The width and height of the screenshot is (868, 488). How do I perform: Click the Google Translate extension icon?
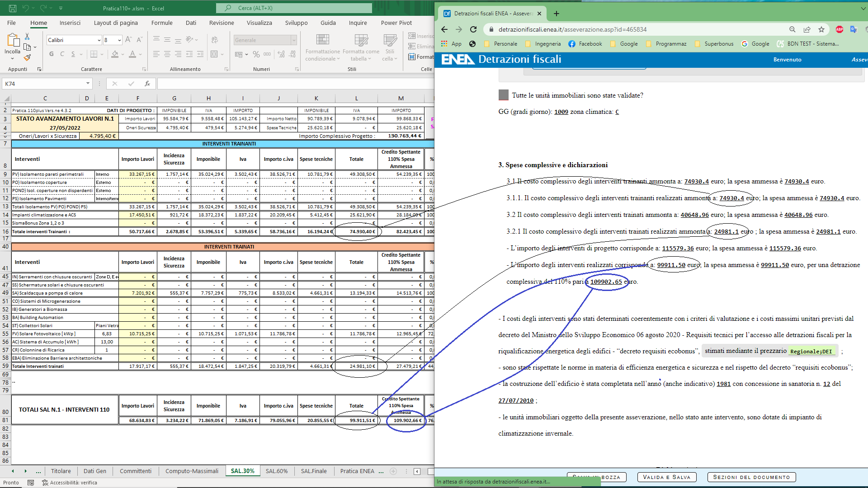click(x=854, y=29)
